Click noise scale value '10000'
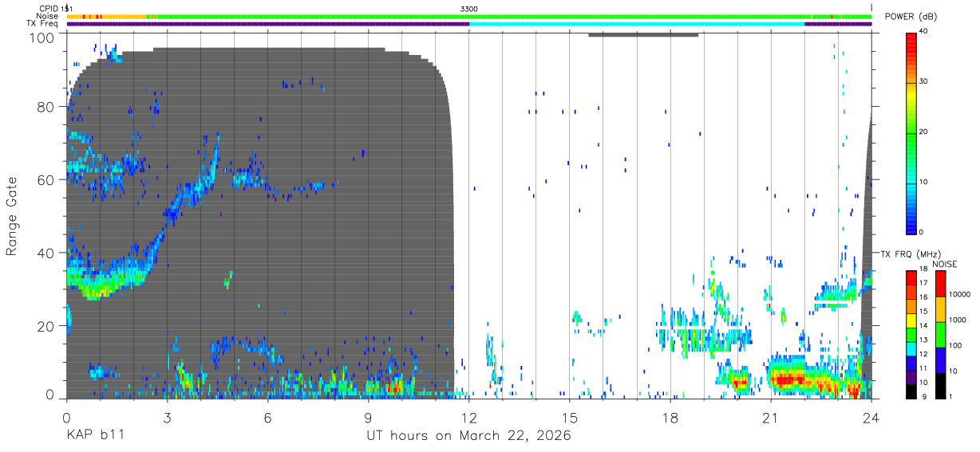 (x=959, y=293)
